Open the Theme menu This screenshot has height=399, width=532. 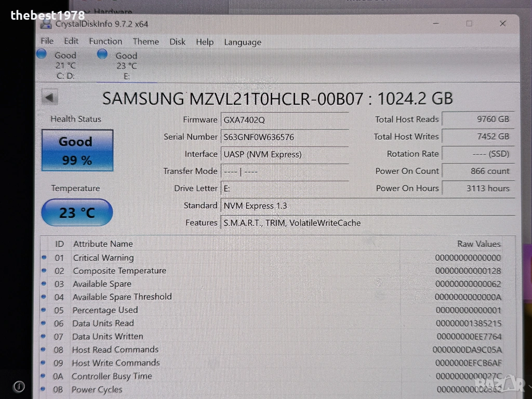point(146,42)
